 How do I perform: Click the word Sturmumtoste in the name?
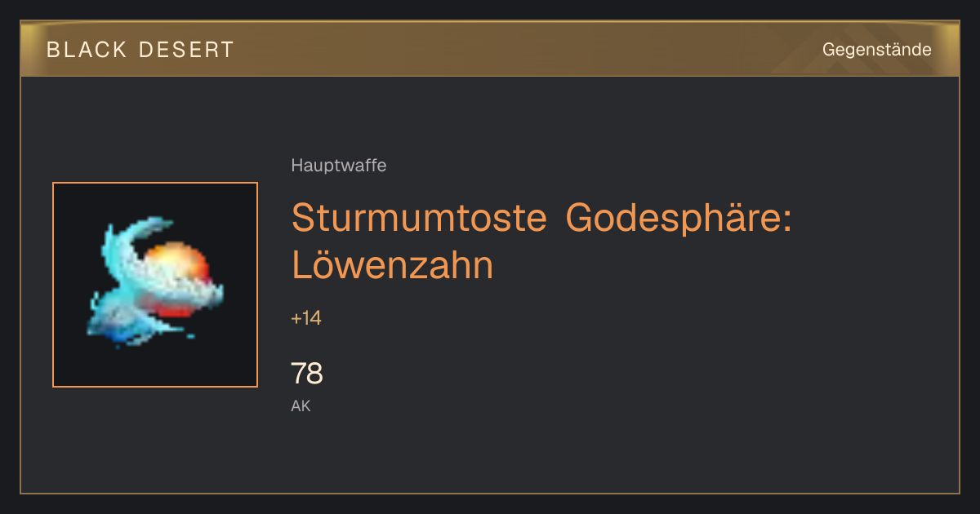[419, 218]
